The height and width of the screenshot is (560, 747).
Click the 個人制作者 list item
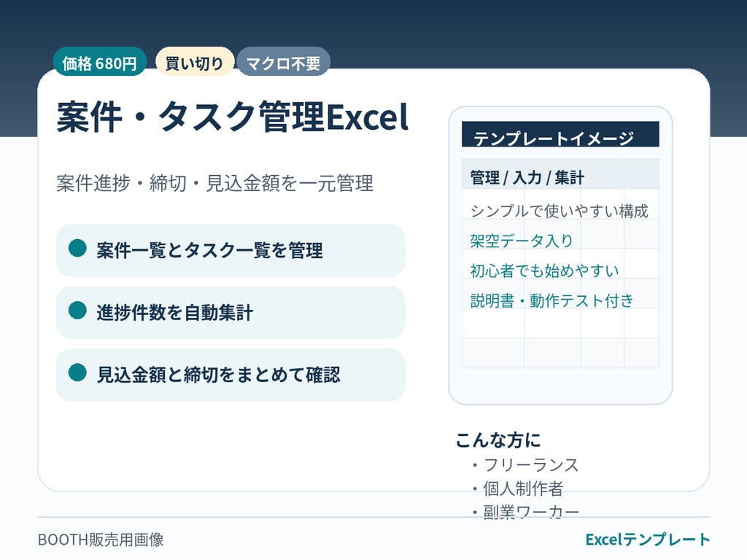tap(517, 489)
